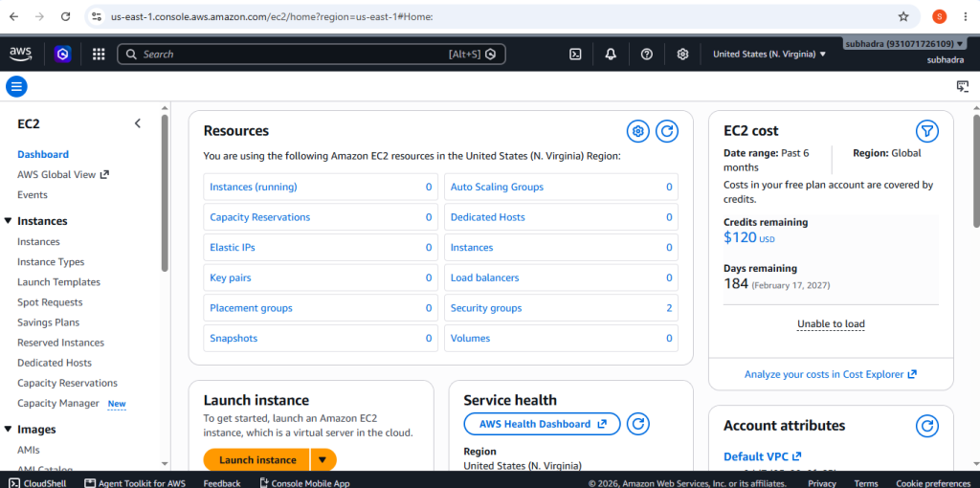Refresh the Resources panel
The image size is (980, 488).
(x=667, y=131)
